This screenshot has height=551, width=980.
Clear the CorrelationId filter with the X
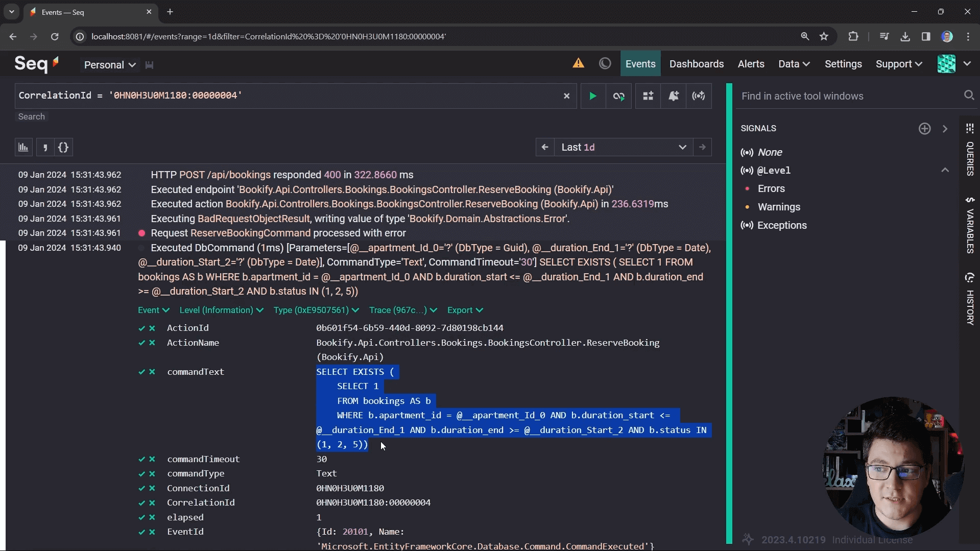566,96
